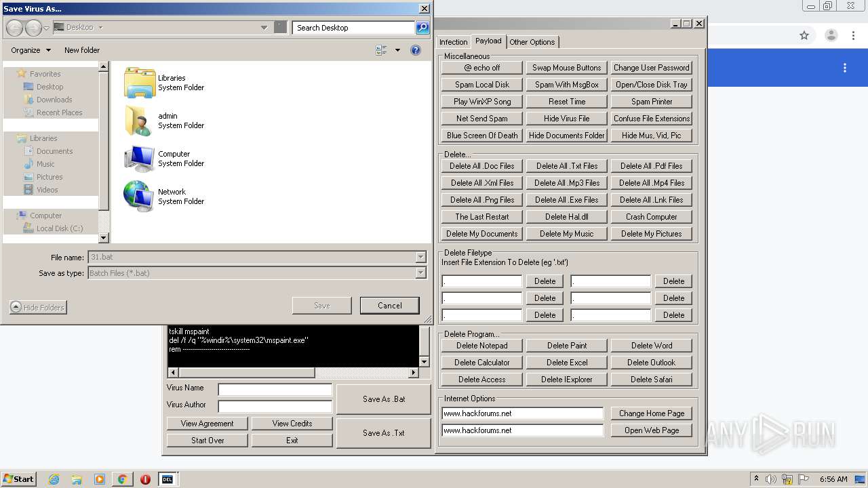The width and height of the screenshot is (868, 488).
Task: Open recent pages dropdown beside navigation arrows
Action: point(46,28)
